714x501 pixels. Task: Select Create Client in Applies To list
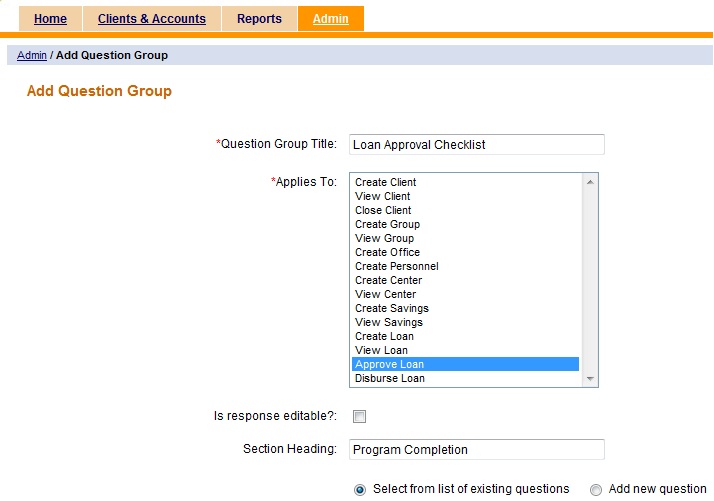(386, 182)
